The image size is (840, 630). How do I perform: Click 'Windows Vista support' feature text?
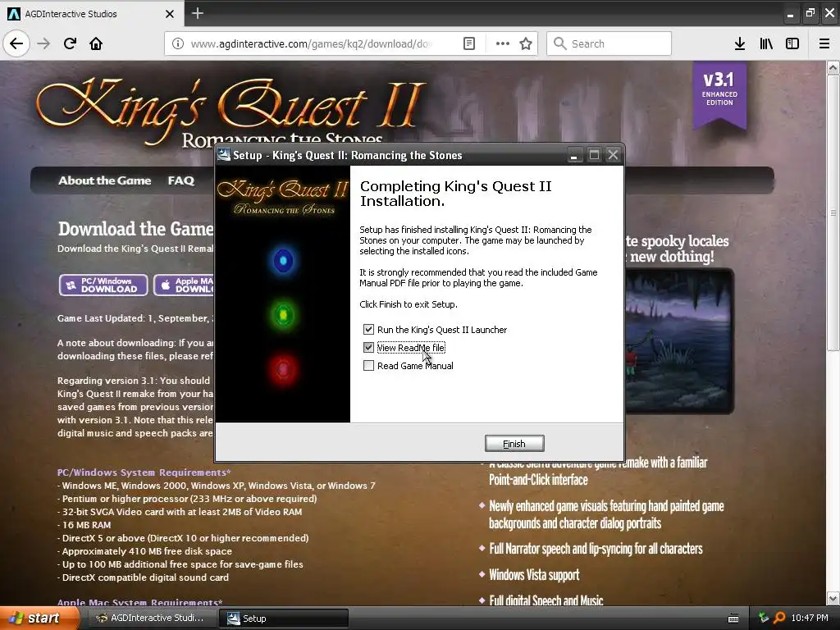(534, 575)
